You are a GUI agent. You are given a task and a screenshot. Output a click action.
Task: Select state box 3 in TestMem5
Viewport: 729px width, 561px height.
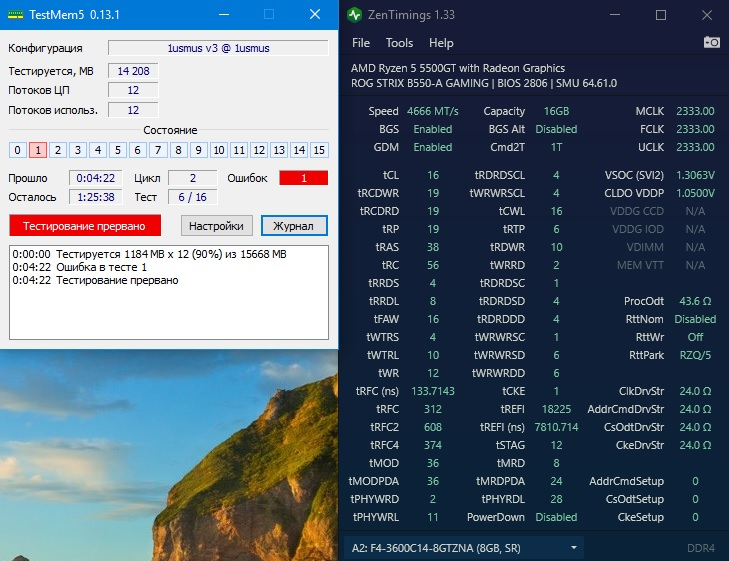[x=78, y=150]
